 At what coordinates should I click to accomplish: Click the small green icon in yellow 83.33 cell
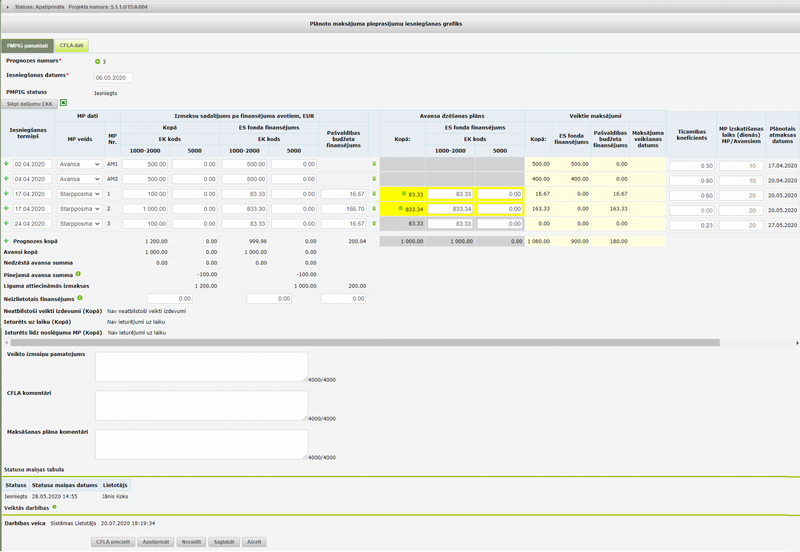click(404, 194)
